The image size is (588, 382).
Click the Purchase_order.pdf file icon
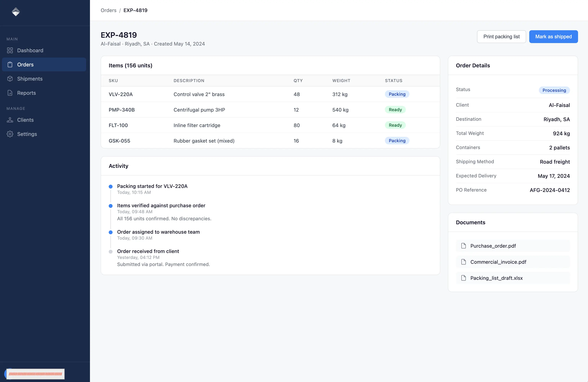tap(463, 246)
